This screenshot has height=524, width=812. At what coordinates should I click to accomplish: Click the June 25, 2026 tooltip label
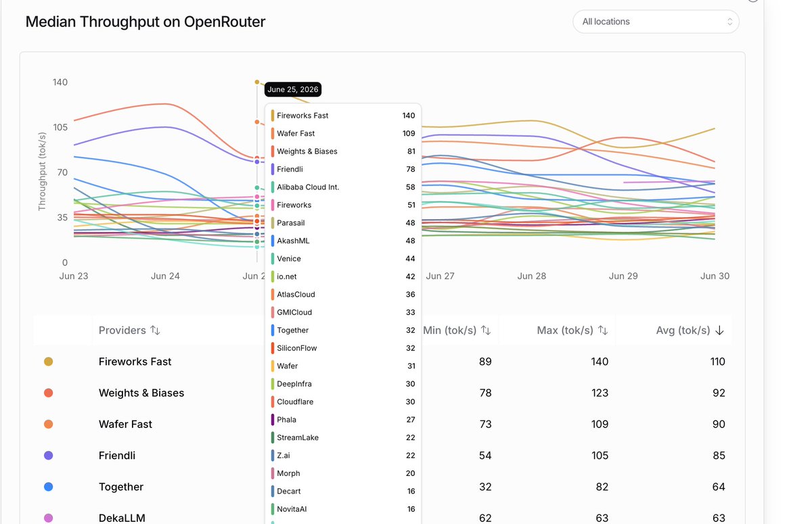point(292,89)
